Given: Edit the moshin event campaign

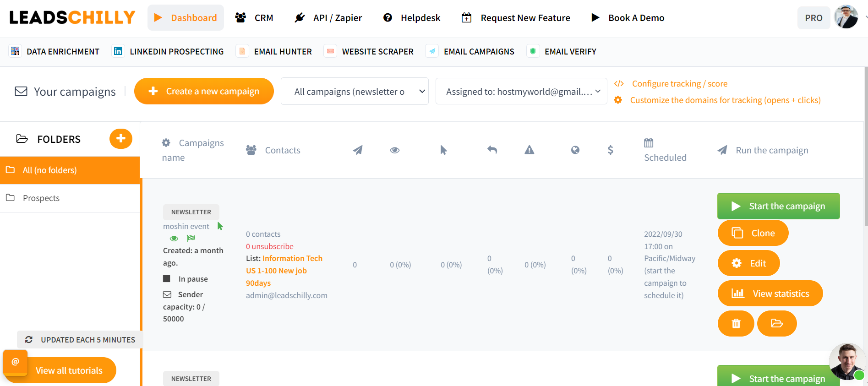Looking at the screenshot, I should 748,263.
